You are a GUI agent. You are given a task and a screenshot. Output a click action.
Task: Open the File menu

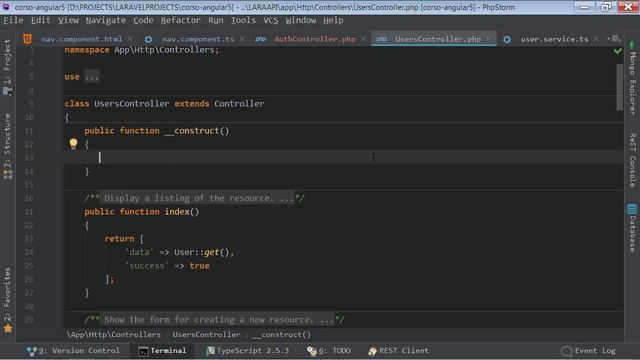13,20
